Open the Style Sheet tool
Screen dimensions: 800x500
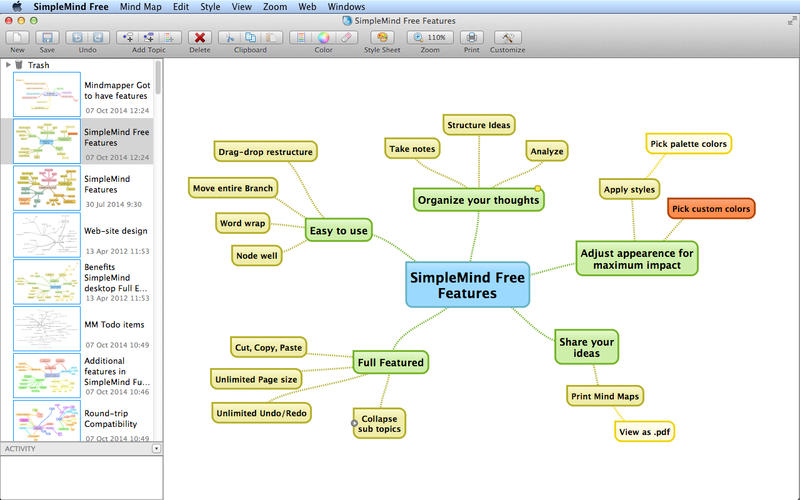[x=381, y=37]
